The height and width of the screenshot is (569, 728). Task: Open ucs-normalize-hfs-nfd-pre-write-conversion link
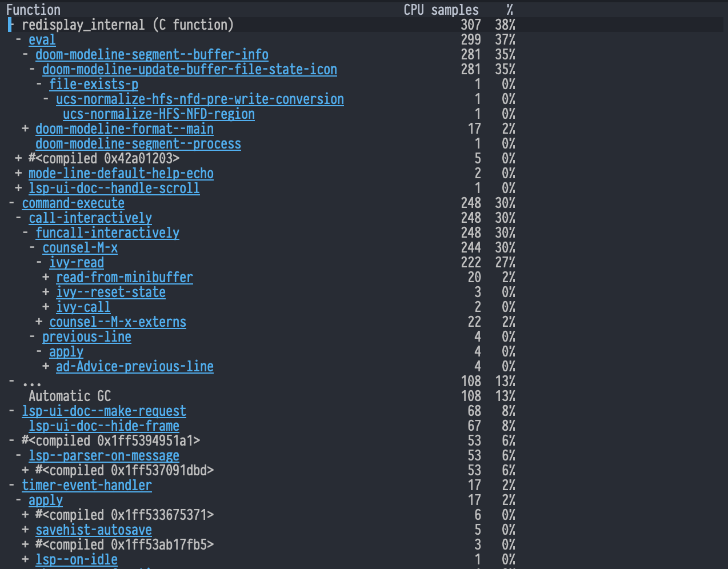coord(200,99)
